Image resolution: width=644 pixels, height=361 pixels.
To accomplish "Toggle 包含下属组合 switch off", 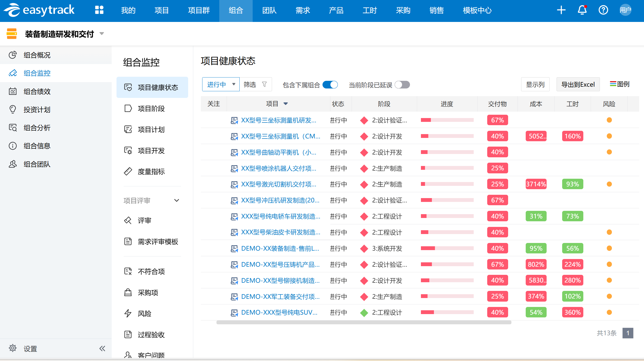I will coord(330,85).
